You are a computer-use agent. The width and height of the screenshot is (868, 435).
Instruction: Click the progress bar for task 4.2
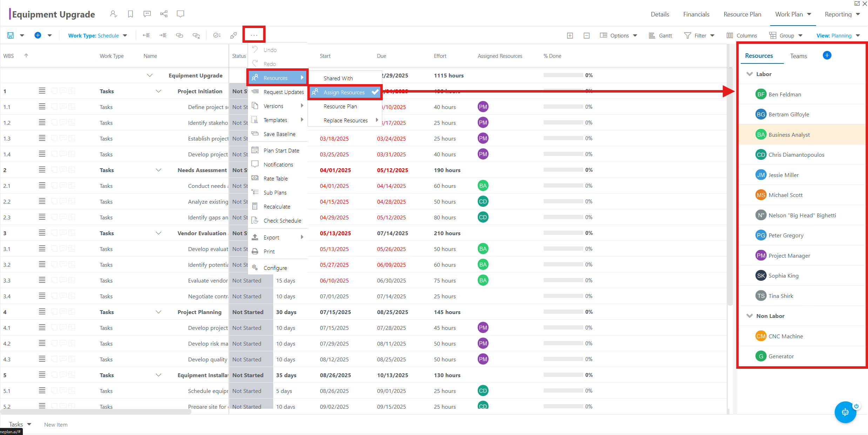tap(563, 344)
